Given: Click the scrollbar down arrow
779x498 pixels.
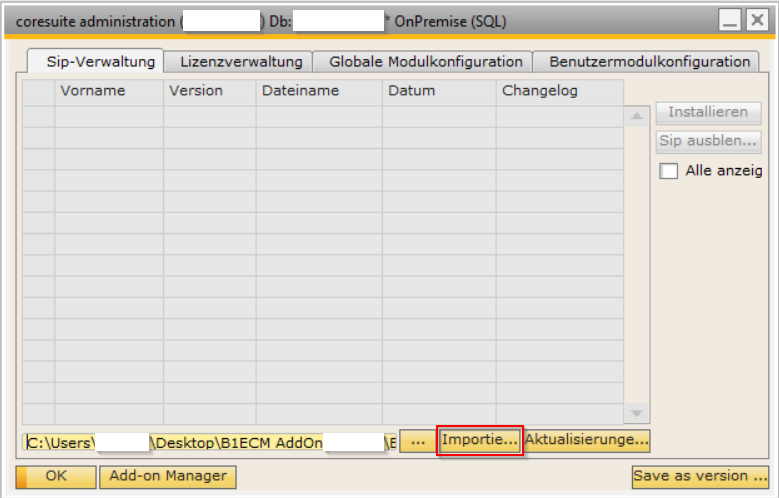Looking at the screenshot, I should [636, 413].
